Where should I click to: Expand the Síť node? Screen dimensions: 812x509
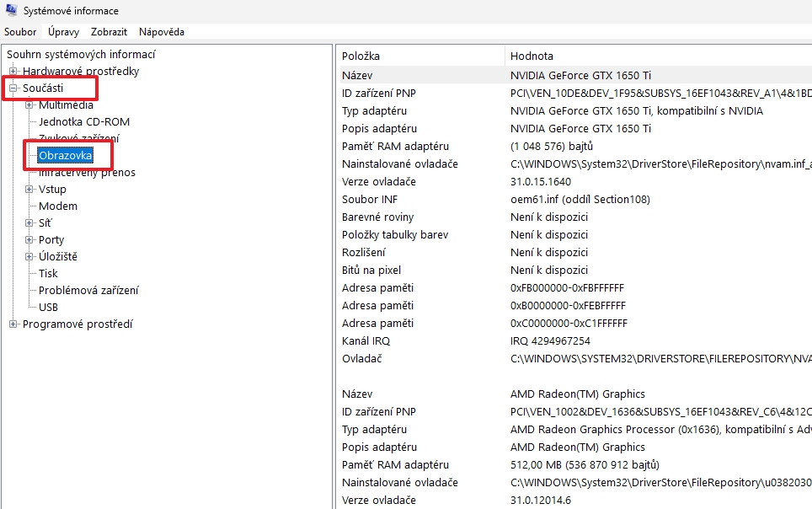coord(29,222)
